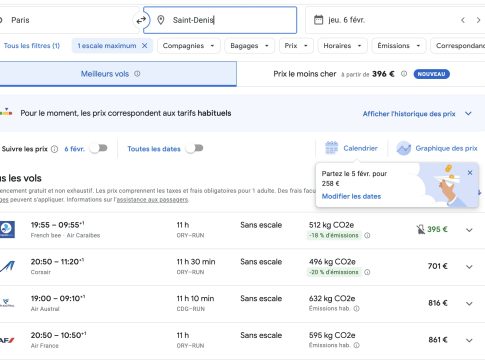Viewport: 485px width, 360px height.
Task: Open the Prix filter dropdown
Action: pos(296,46)
